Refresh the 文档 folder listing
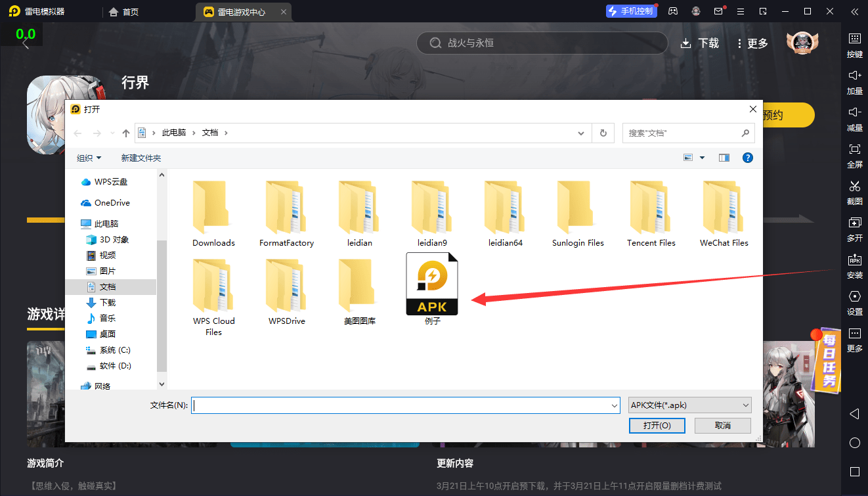868x496 pixels. (x=603, y=133)
